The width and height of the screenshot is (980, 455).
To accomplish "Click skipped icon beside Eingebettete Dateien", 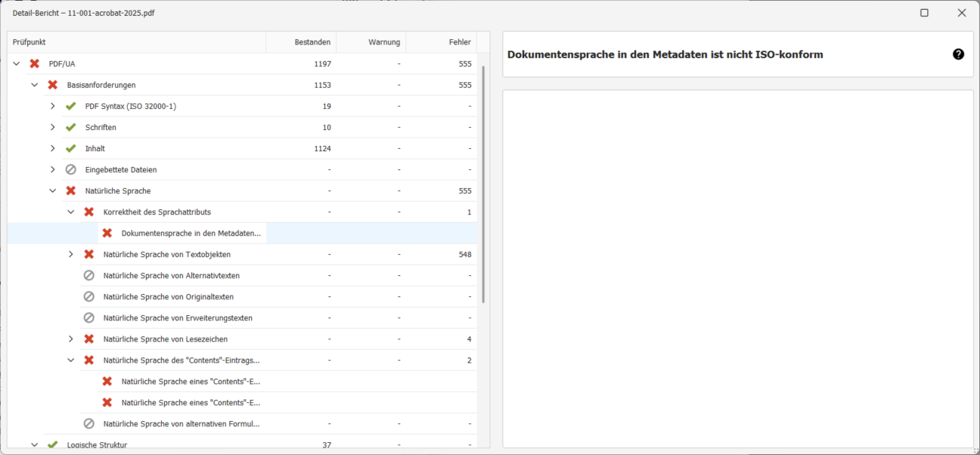I will [x=71, y=170].
